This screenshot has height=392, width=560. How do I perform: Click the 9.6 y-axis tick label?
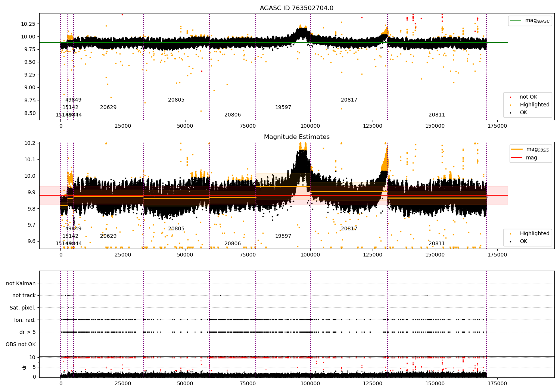[31, 241]
